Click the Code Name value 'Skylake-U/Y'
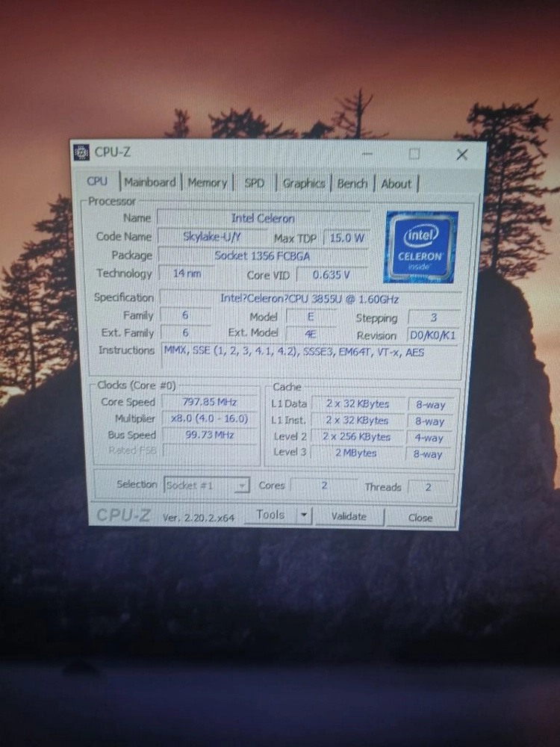The height and width of the screenshot is (747, 560). pos(212,236)
